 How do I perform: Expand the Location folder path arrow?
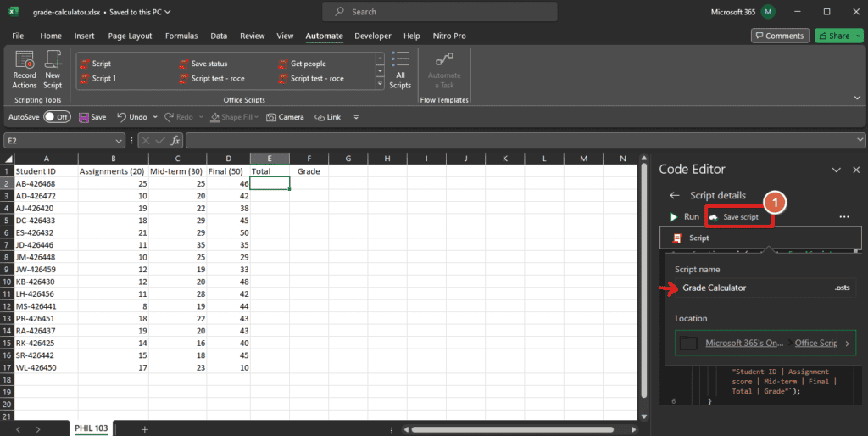[847, 344]
